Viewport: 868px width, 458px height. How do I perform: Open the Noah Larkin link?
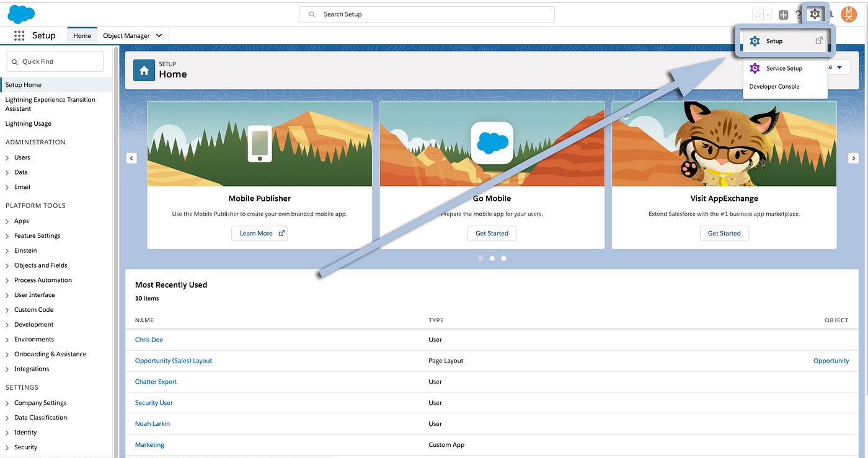pyautogui.click(x=153, y=424)
